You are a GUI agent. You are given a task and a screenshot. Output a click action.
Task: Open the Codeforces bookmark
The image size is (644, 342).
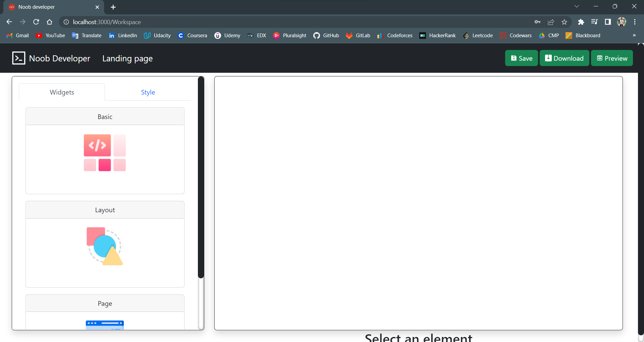(395, 36)
